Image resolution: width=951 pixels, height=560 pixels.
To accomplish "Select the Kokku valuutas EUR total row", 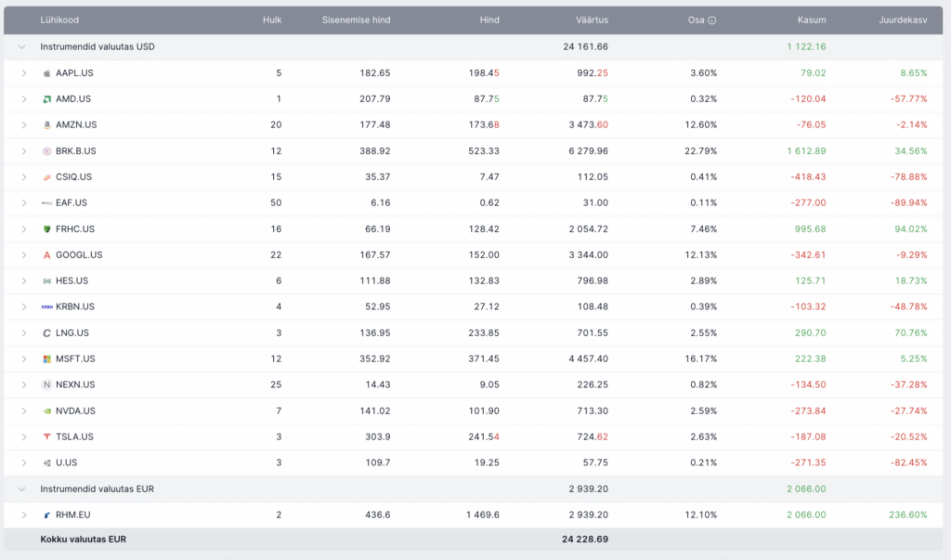I will point(473,540).
